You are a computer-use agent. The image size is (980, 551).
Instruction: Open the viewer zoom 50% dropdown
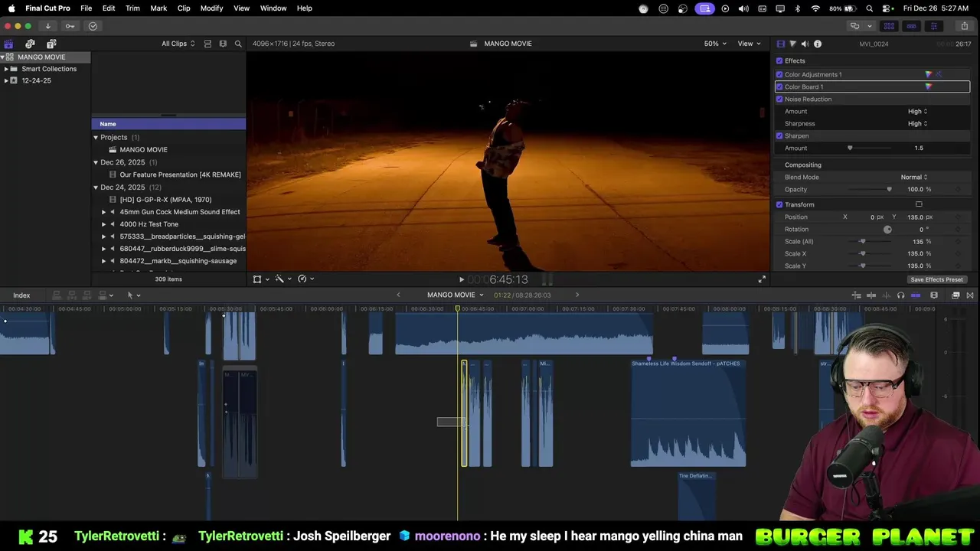pos(715,44)
